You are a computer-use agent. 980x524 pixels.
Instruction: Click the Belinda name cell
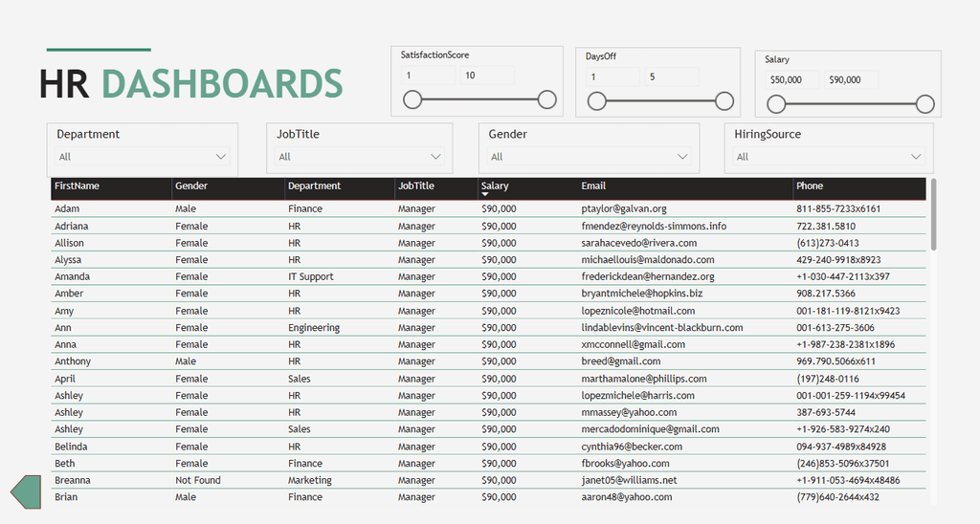pos(71,447)
